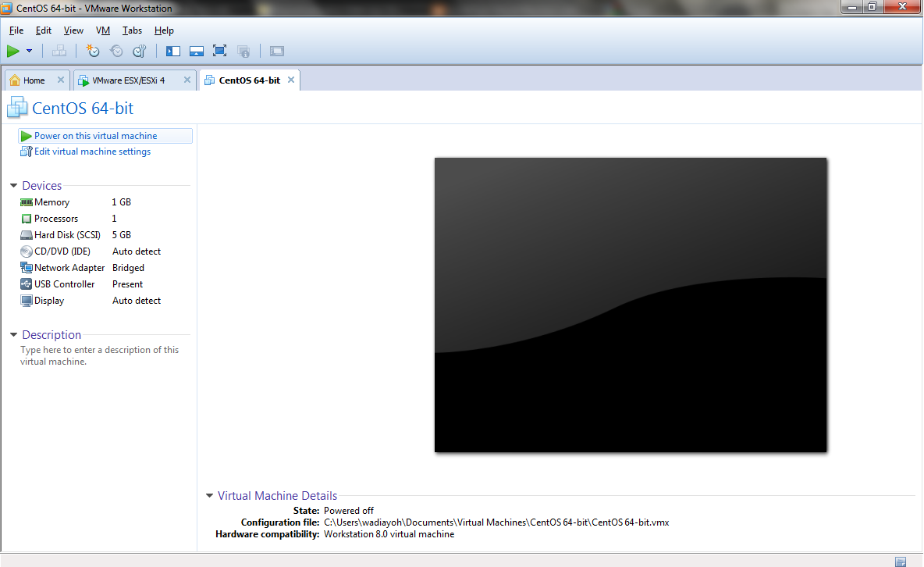Switch to the Home tab
The image size is (924, 567).
[34, 80]
